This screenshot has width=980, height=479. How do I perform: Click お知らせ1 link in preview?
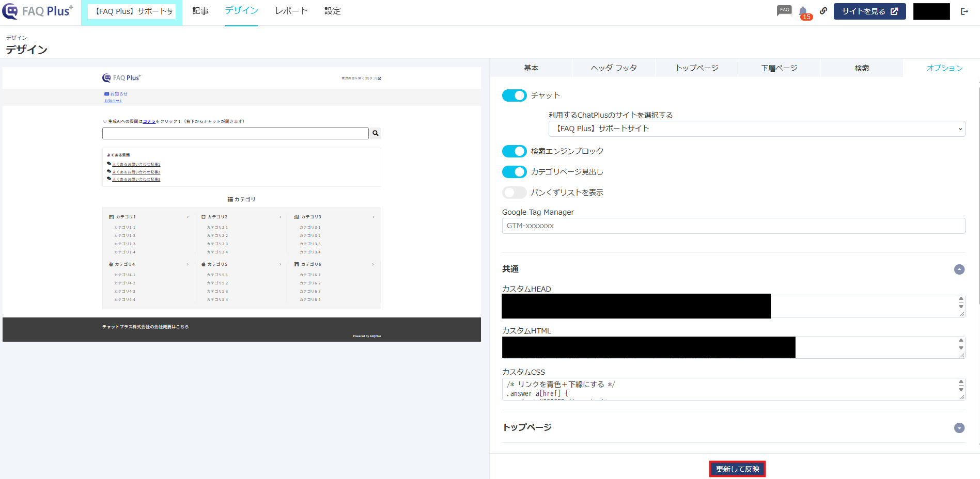pyautogui.click(x=113, y=101)
